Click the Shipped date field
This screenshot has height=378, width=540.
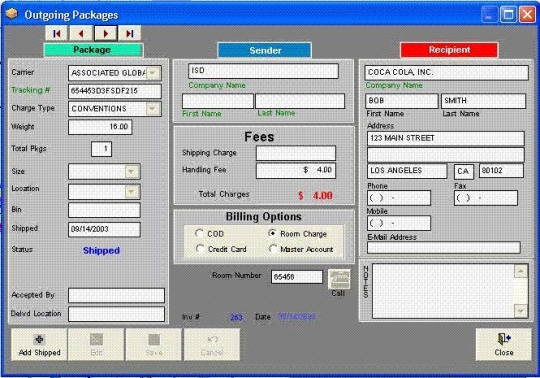click(x=104, y=229)
